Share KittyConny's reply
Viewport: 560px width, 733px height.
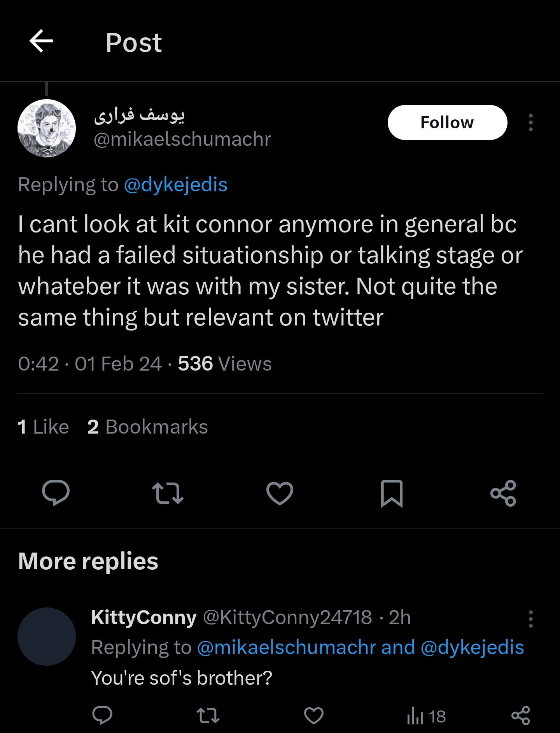[x=521, y=716]
